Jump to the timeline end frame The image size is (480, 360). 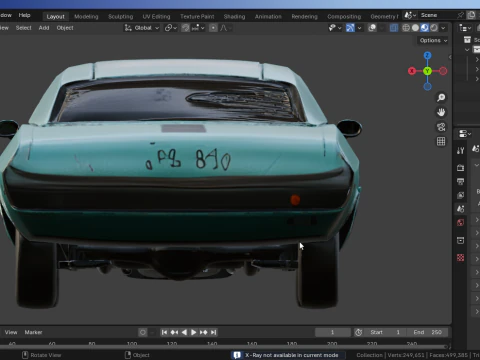pyautogui.click(x=214, y=332)
